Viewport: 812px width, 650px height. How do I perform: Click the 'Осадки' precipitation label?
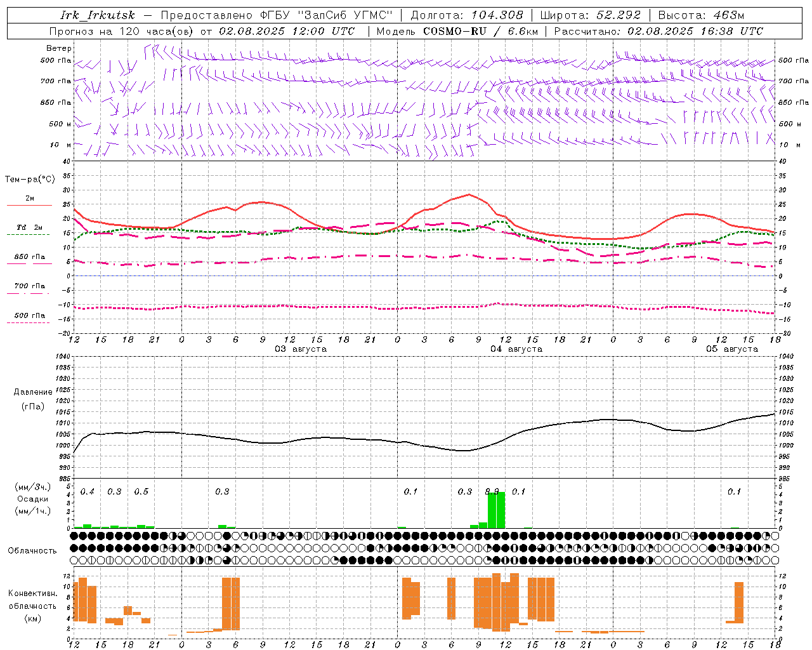pyautogui.click(x=33, y=499)
